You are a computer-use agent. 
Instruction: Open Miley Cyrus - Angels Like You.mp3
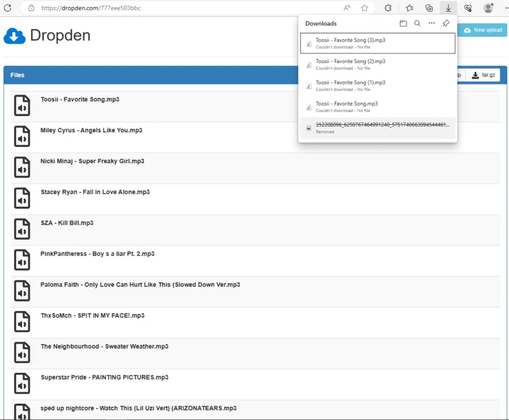pos(91,130)
